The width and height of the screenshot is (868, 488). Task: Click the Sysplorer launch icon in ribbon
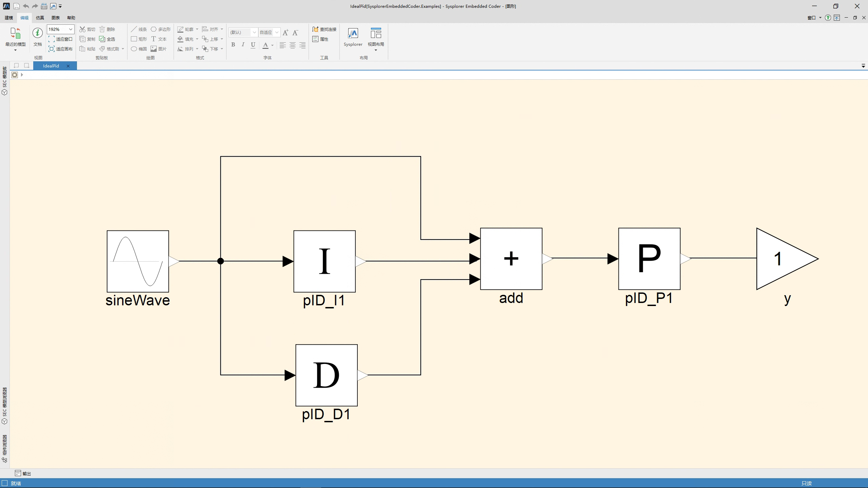[353, 34]
